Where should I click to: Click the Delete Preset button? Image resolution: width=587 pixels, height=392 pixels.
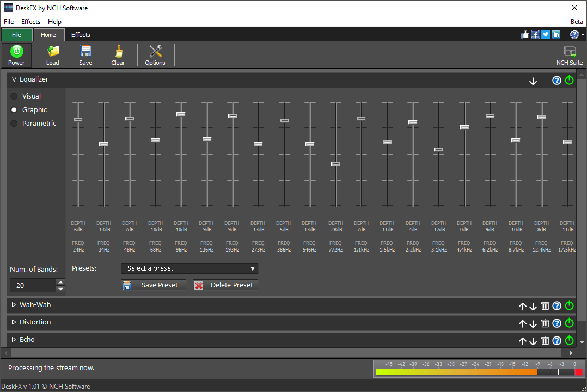pyautogui.click(x=224, y=285)
